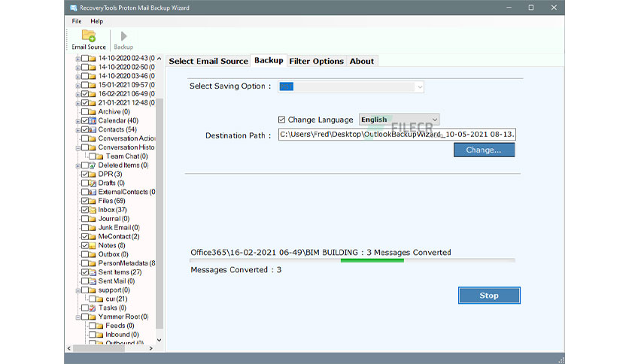Click the Outbox folder icon
Screen dimensions: 629x364
[x=93, y=254]
